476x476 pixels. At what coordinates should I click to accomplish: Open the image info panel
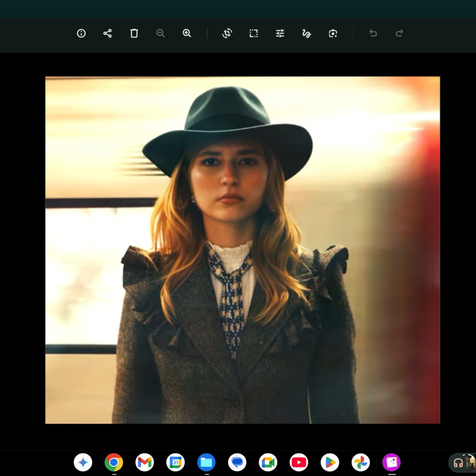(x=81, y=33)
